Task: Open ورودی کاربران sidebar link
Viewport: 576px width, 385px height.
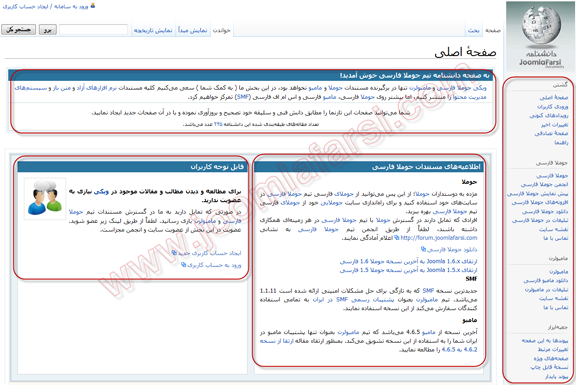Action: pyautogui.click(x=553, y=107)
